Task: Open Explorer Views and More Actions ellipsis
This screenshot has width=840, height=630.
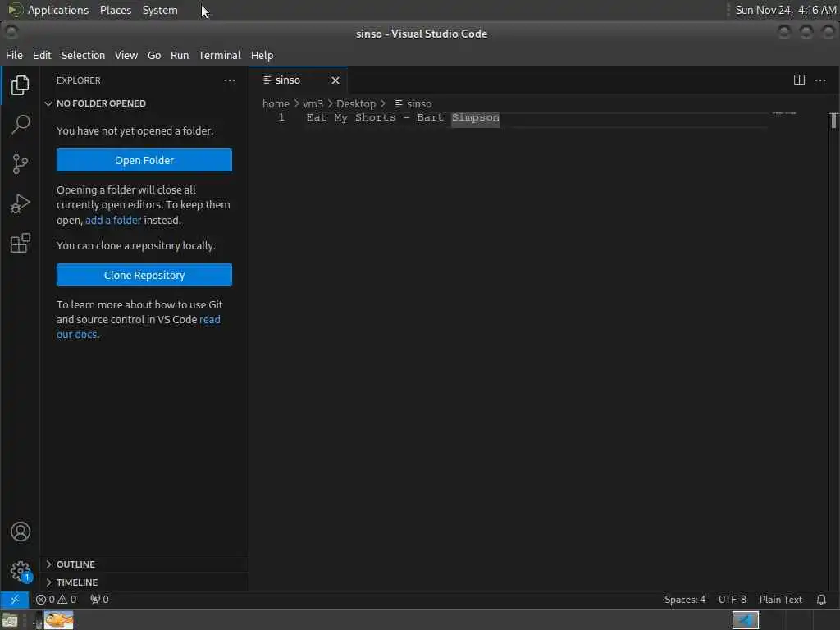Action: (x=230, y=80)
